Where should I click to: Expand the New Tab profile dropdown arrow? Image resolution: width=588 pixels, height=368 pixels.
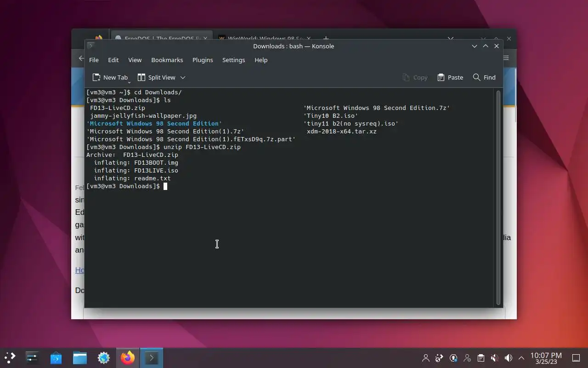tap(129, 81)
